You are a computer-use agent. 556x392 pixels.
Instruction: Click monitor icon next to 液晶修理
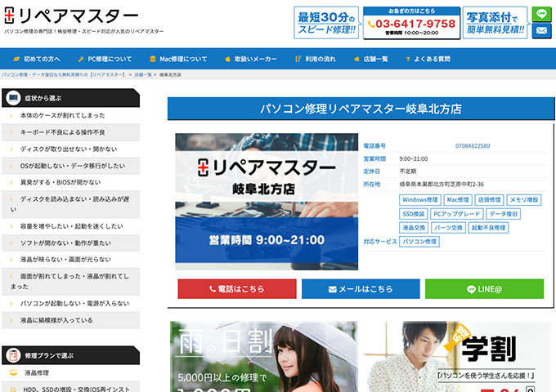pyautogui.click(x=13, y=373)
